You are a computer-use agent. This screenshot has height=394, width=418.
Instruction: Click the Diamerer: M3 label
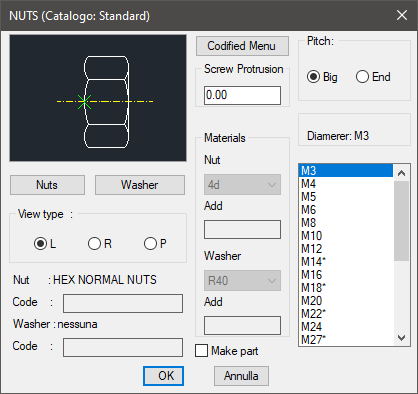[x=338, y=136]
